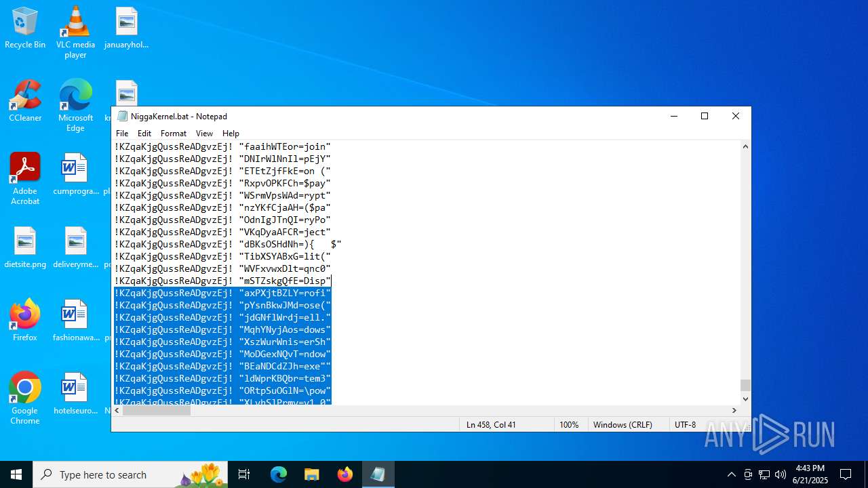The width and height of the screenshot is (868, 488).
Task: Click selected line "MoDGexNQvT=ndow"
Action: pos(222,354)
